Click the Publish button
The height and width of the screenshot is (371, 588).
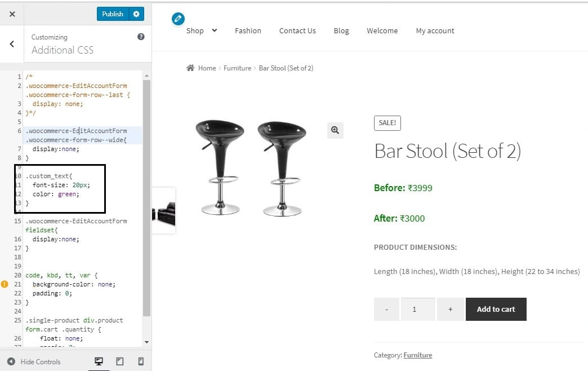pyautogui.click(x=112, y=14)
